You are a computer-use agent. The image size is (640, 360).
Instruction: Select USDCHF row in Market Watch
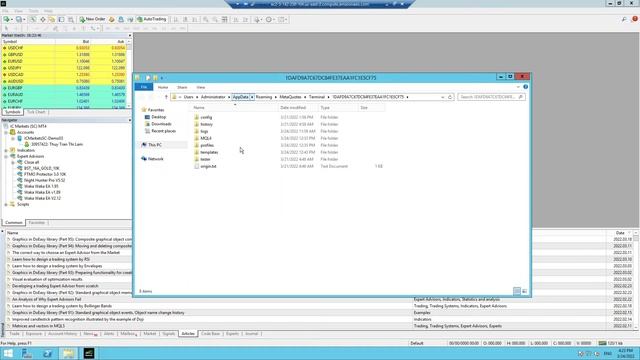pos(64,48)
